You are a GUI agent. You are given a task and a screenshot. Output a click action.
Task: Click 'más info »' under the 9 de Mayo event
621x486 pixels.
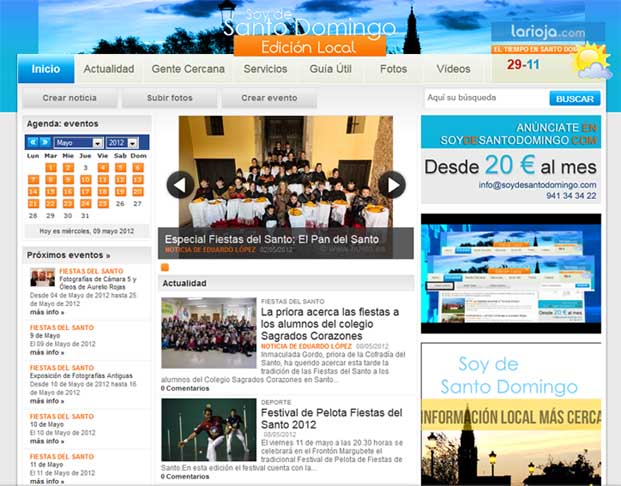point(47,352)
